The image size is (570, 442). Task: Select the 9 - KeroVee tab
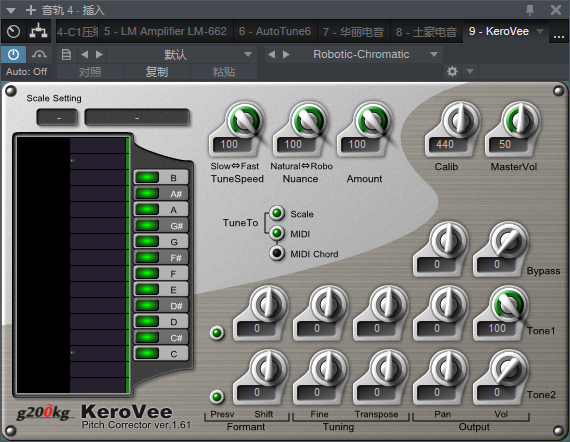pyautogui.click(x=499, y=31)
